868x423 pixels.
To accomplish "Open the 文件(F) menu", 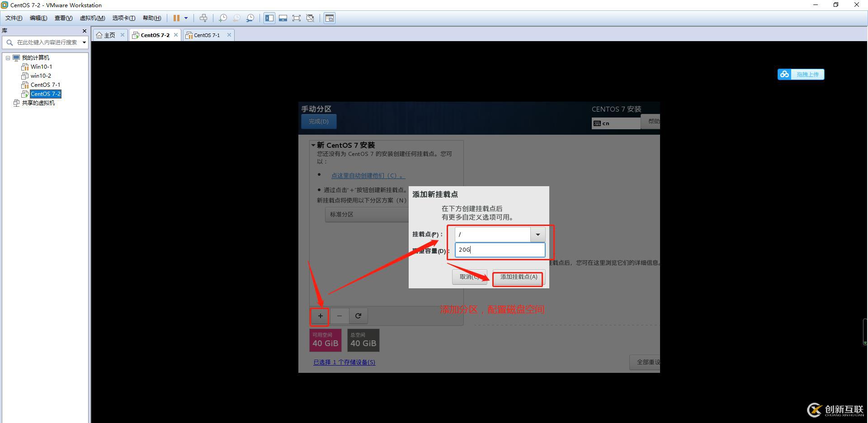I will [x=14, y=18].
